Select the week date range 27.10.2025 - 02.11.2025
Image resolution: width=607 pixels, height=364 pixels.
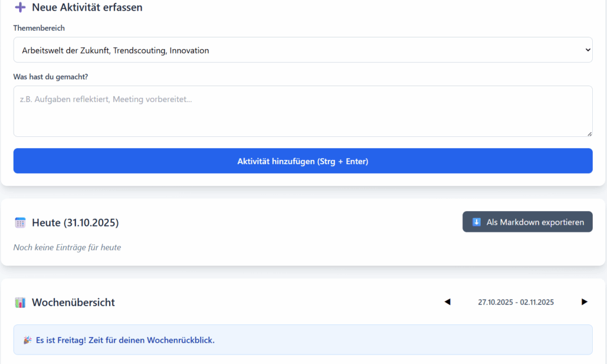(x=516, y=302)
